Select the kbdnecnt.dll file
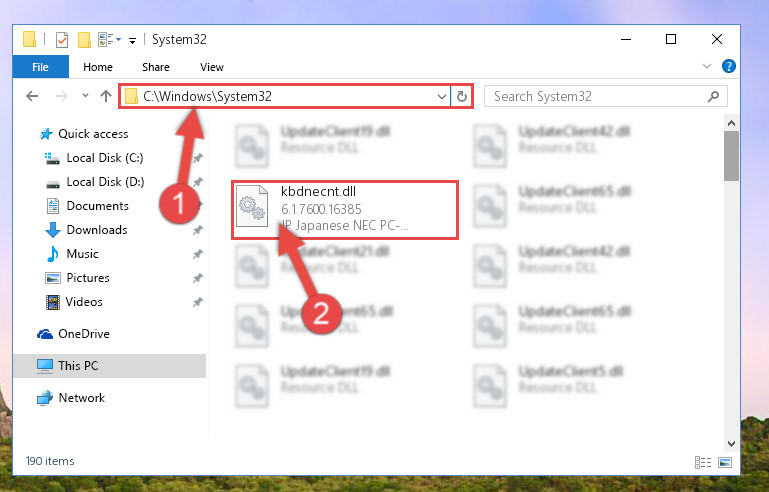 click(x=345, y=210)
